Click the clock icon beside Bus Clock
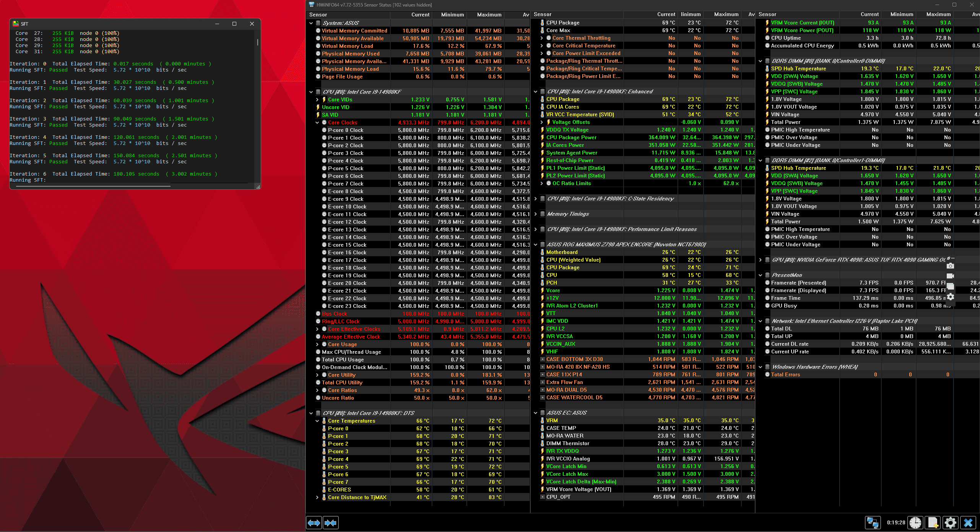Image resolution: width=980 pixels, height=532 pixels. [318, 314]
